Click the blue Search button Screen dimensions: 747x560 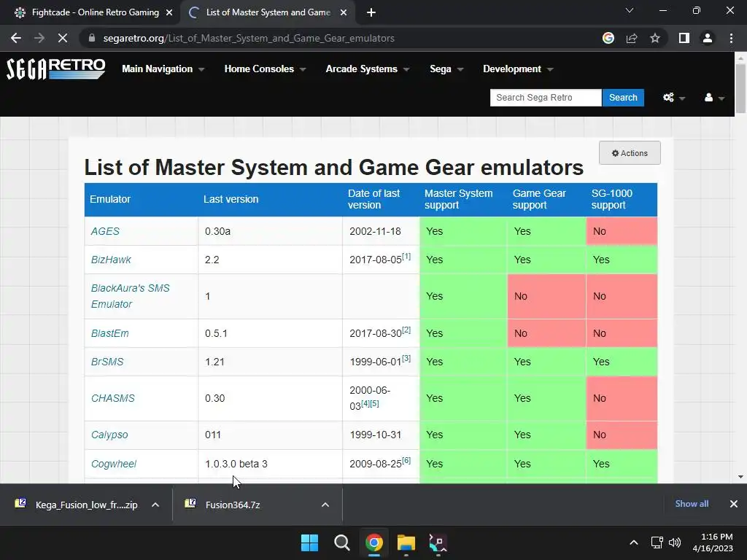(623, 98)
